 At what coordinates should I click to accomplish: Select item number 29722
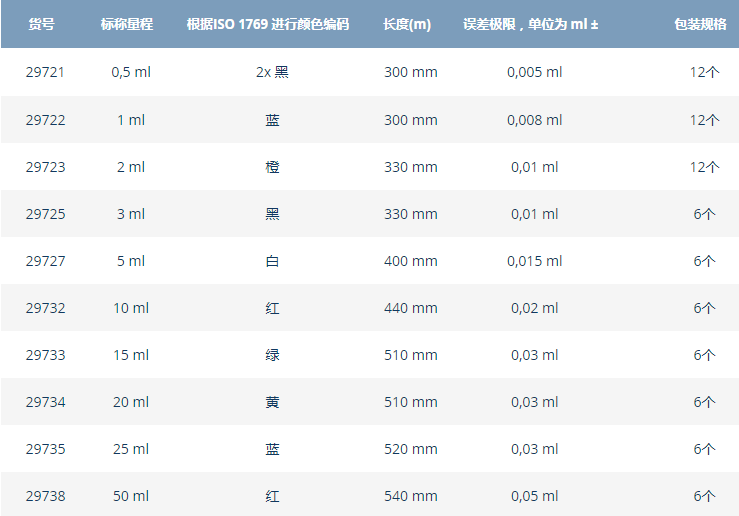tap(46, 120)
